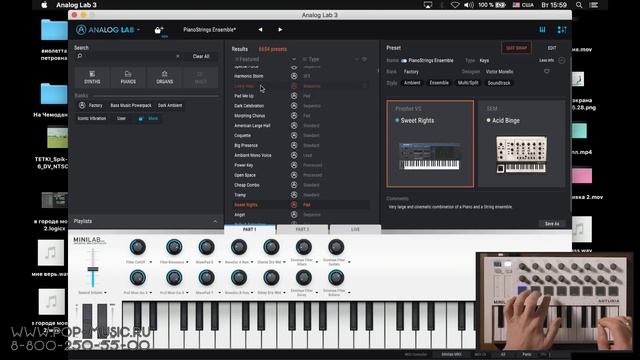Open the Analog Lab main menu arrow
Image resolution: width=640 pixels, height=360 pixels.
[x=138, y=30]
